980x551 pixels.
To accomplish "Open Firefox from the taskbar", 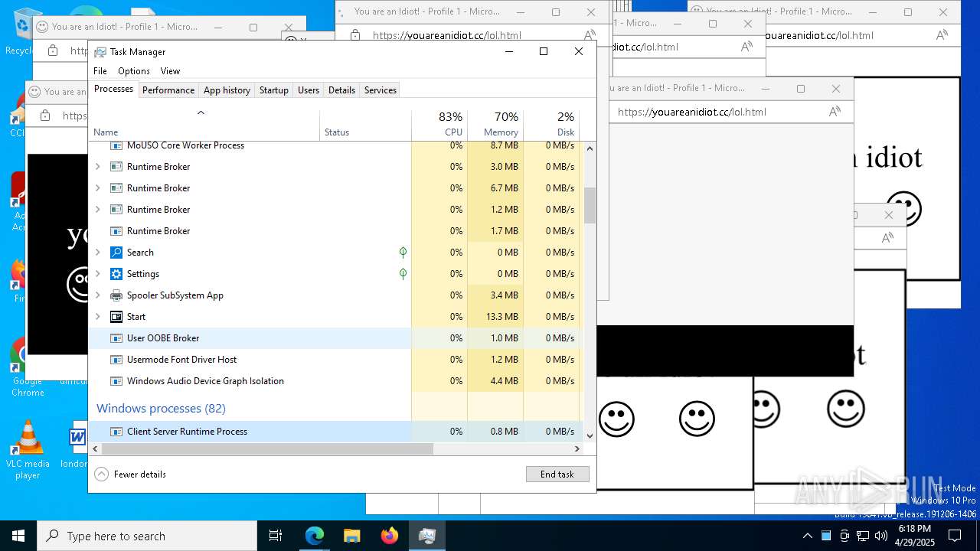I will [x=390, y=536].
